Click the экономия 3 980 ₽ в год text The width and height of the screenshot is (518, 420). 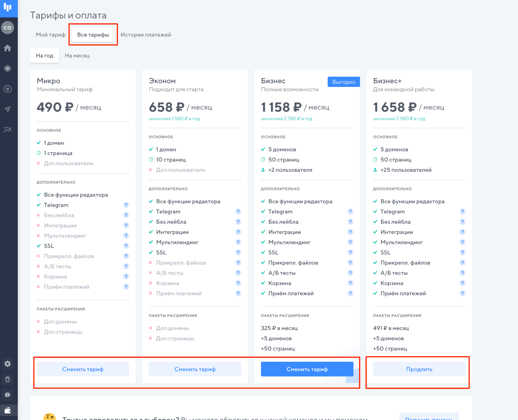coord(399,119)
